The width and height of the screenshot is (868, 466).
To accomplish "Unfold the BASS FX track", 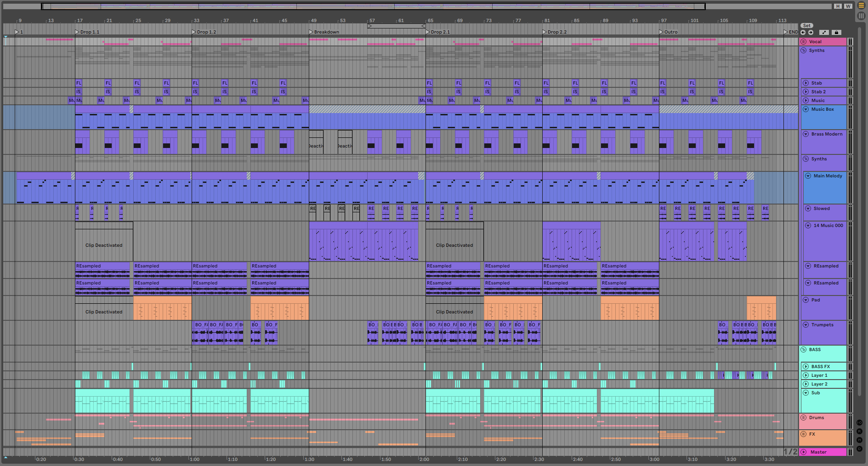I will click(x=806, y=367).
